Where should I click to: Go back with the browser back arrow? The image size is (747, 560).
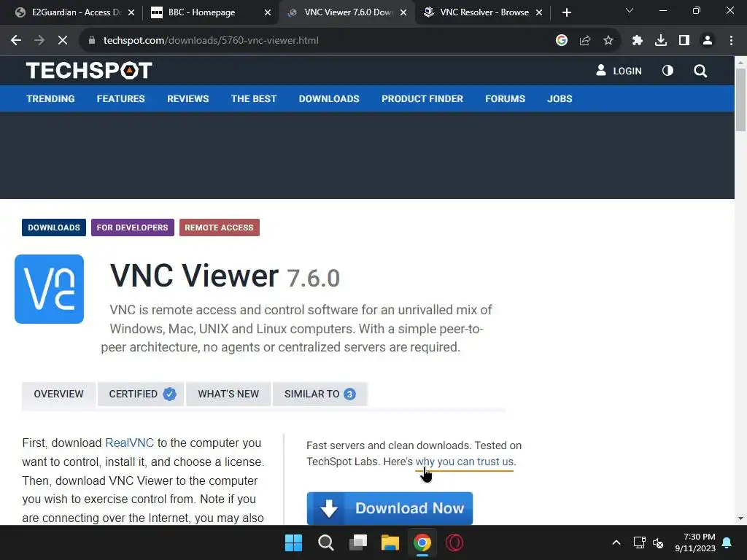pos(16,41)
